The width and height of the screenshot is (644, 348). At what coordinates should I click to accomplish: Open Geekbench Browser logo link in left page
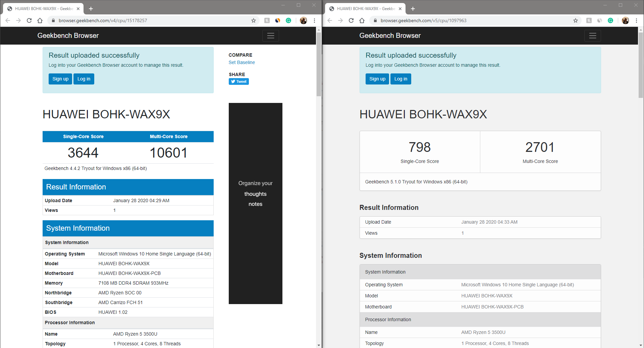(x=68, y=36)
